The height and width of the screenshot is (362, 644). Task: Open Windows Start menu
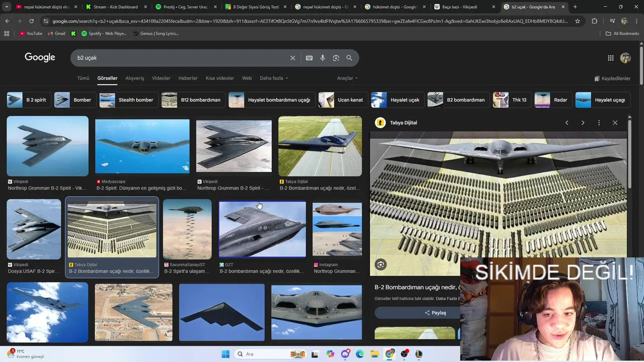[225, 354]
